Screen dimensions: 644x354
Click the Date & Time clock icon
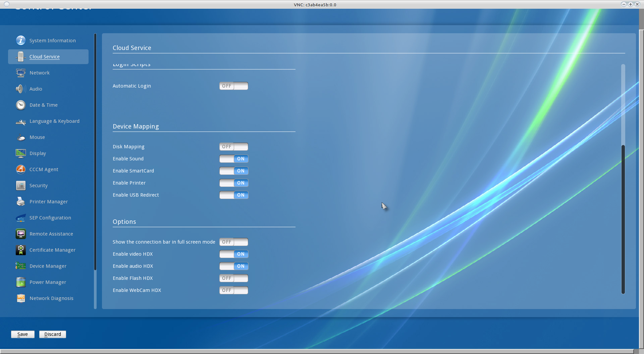(21, 105)
